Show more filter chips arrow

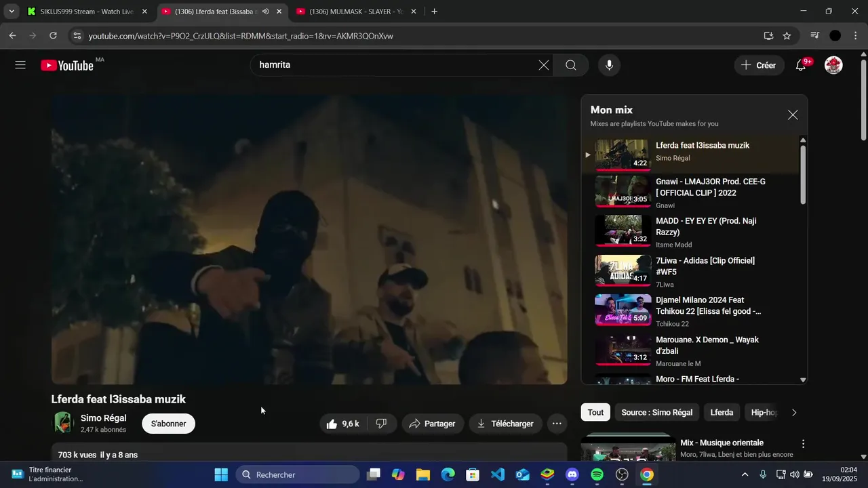[x=794, y=412]
